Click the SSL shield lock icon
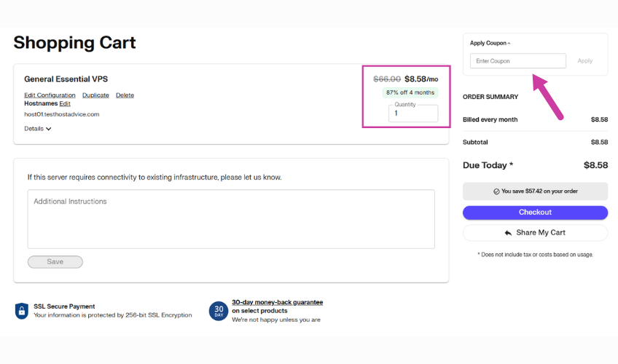This screenshot has height=364, width=618. coord(21,311)
